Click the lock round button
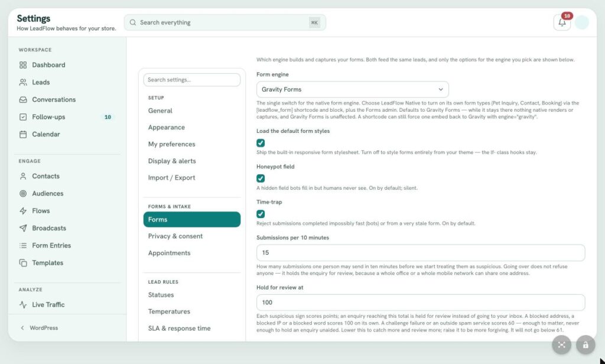The image size is (605, 364). coord(586,344)
